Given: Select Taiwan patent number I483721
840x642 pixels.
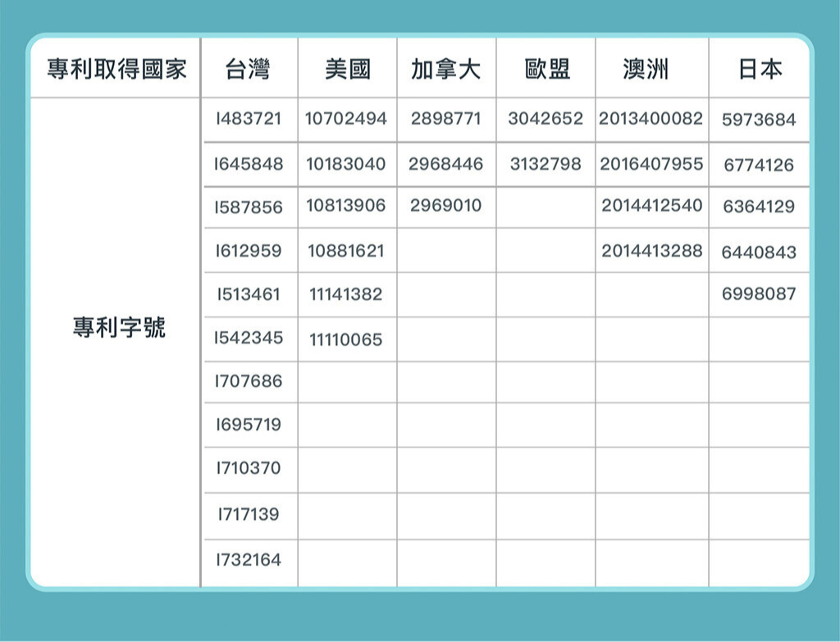Looking at the screenshot, I should tap(248, 119).
